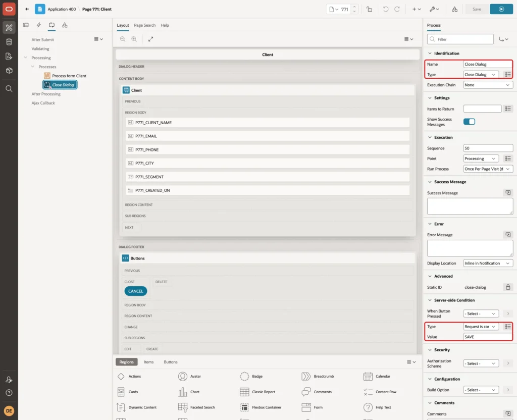Collapse the Settings section

[x=430, y=98]
